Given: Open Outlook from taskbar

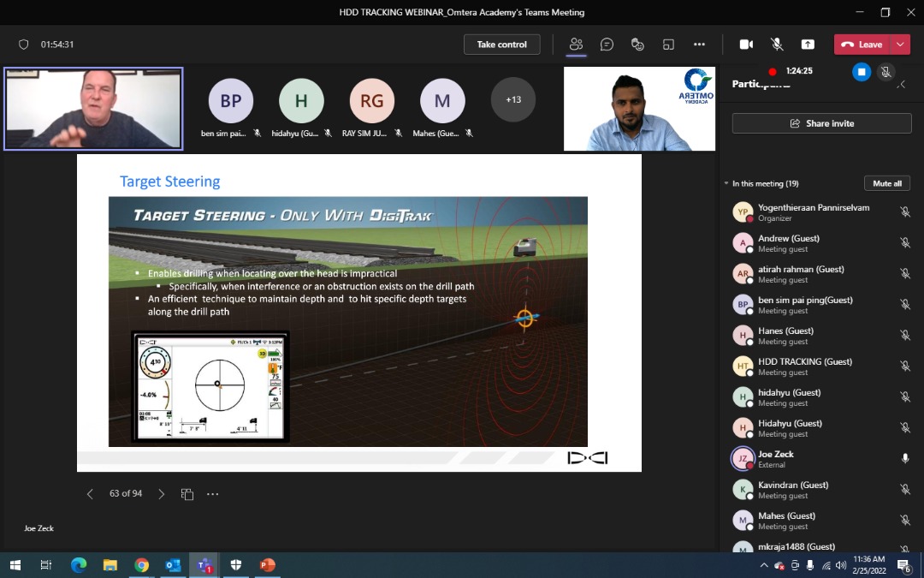Looking at the screenshot, I should tap(173, 565).
